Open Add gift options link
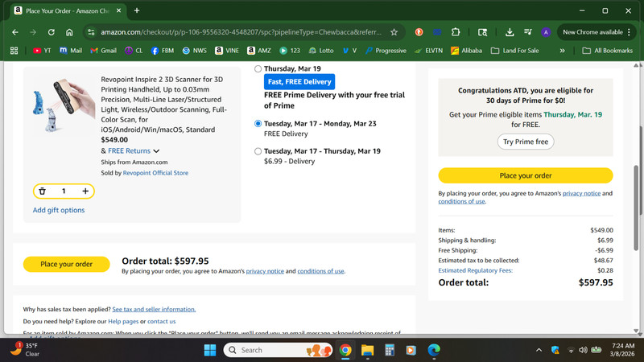Screen dimensions: 644x362 click(59, 210)
